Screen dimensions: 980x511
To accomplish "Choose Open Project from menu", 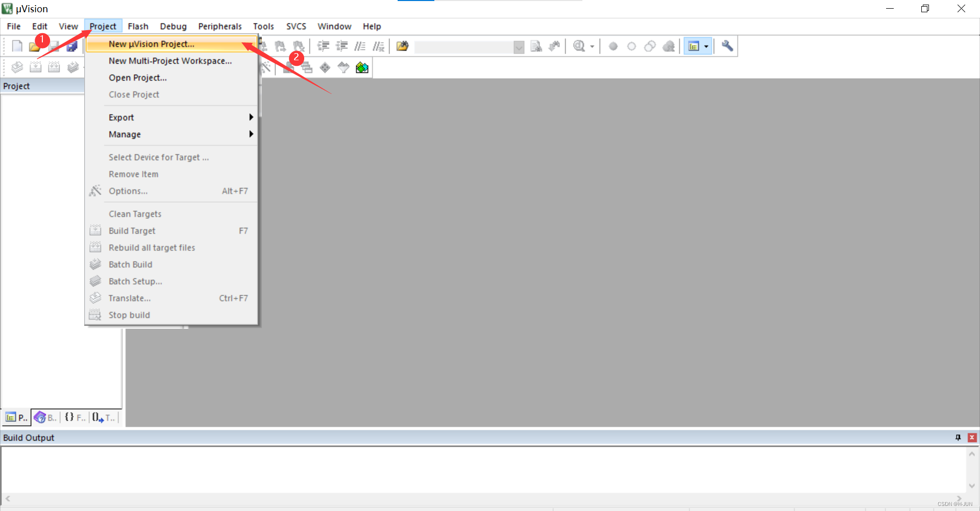I will click(x=171, y=78).
